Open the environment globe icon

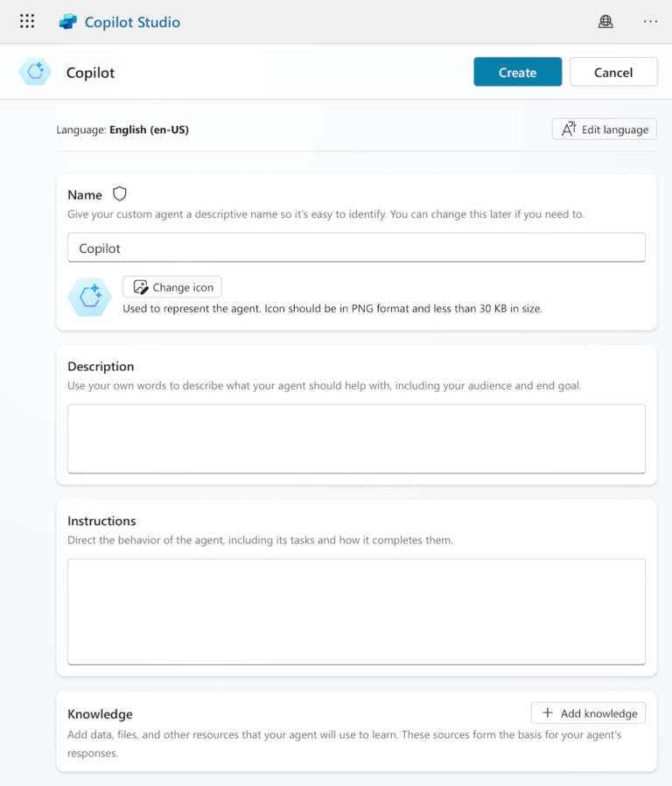pyautogui.click(x=605, y=22)
